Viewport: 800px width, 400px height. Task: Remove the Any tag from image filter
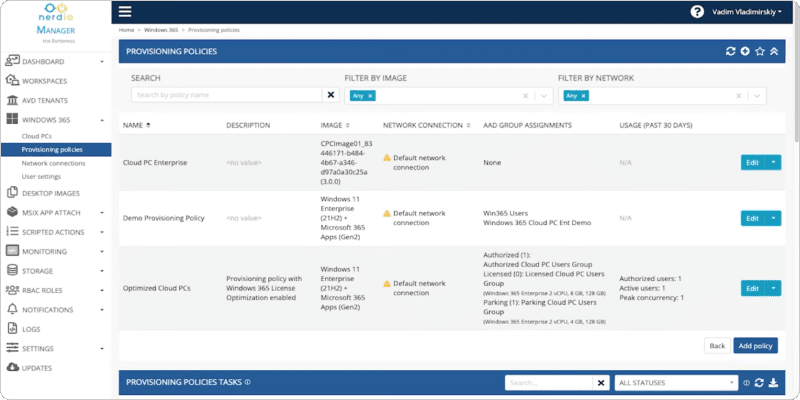pyautogui.click(x=370, y=95)
